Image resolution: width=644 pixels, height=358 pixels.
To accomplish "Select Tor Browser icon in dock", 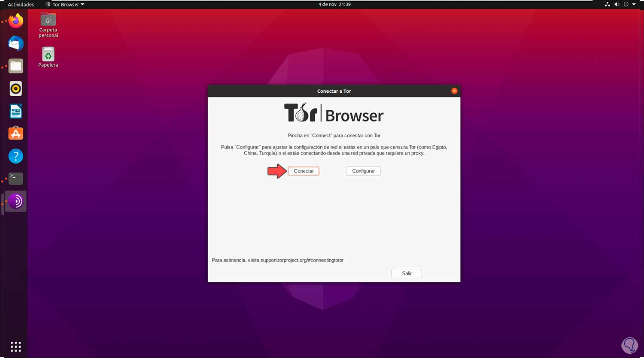I will (16, 201).
